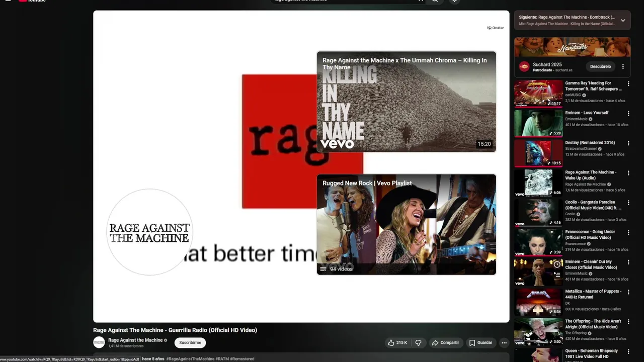Viewport: 644px width, 362px height.
Task: Hide end screen cards with Ocultar
Action: [x=496, y=28]
